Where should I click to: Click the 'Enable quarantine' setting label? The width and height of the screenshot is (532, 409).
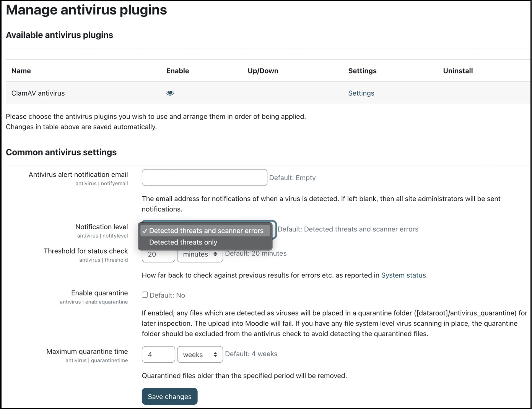pos(99,293)
